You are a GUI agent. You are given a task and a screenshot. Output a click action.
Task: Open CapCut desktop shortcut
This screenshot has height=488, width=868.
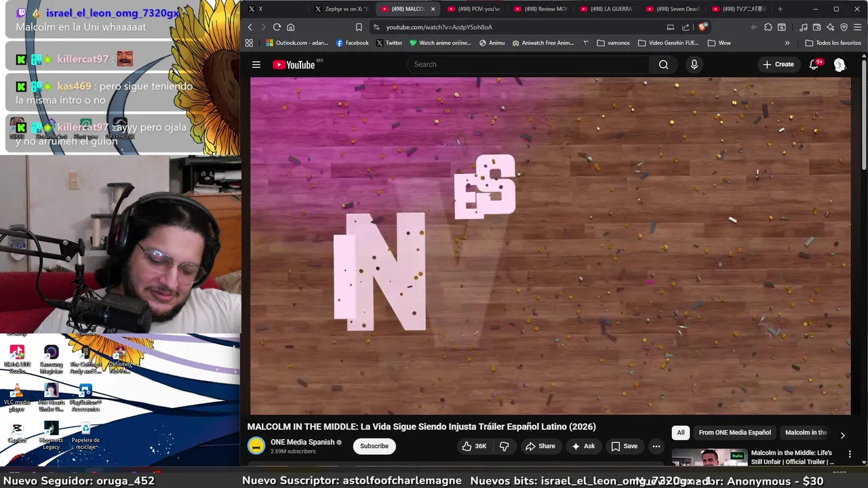tap(17, 433)
